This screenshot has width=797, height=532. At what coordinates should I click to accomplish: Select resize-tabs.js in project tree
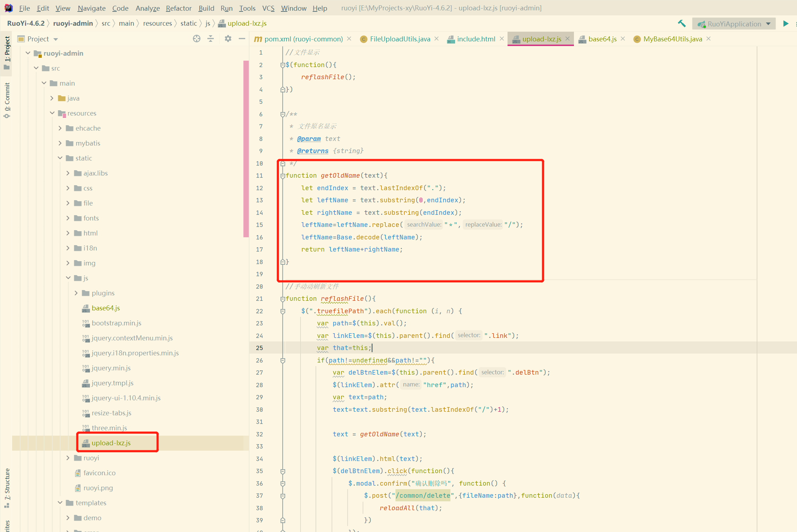click(111, 413)
